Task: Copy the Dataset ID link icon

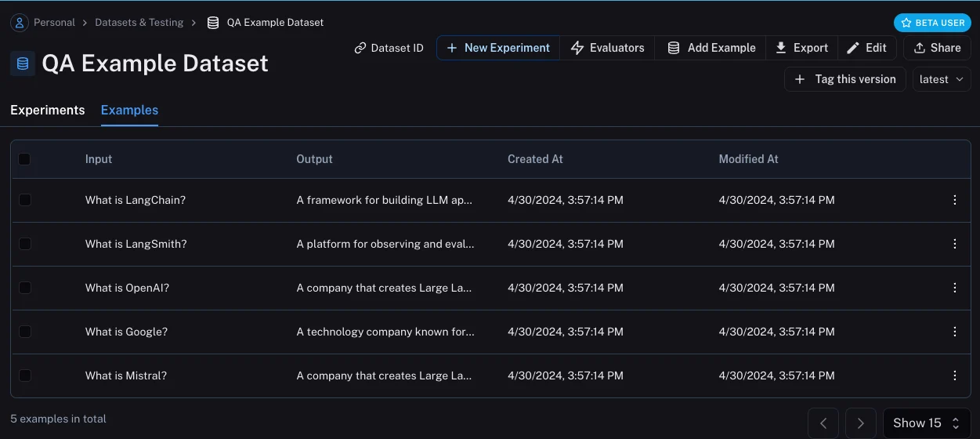Action: click(x=360, y=48)
